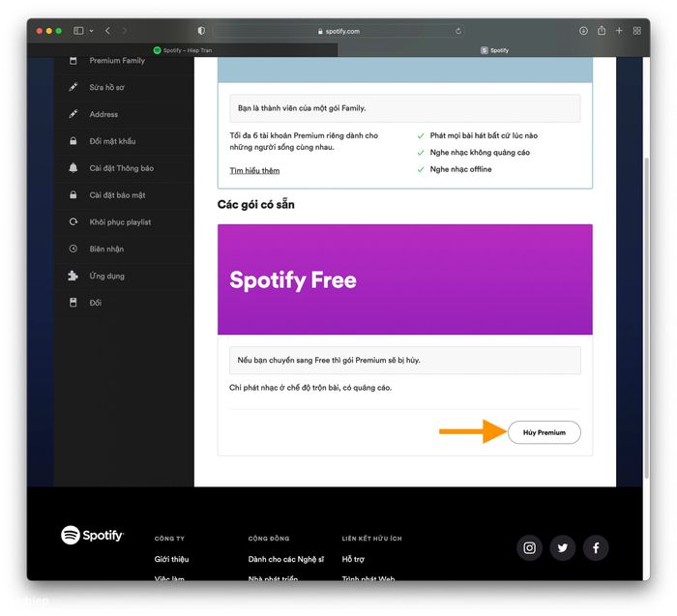
Task: Click the Twitter icon in footer
Action: 563,548
